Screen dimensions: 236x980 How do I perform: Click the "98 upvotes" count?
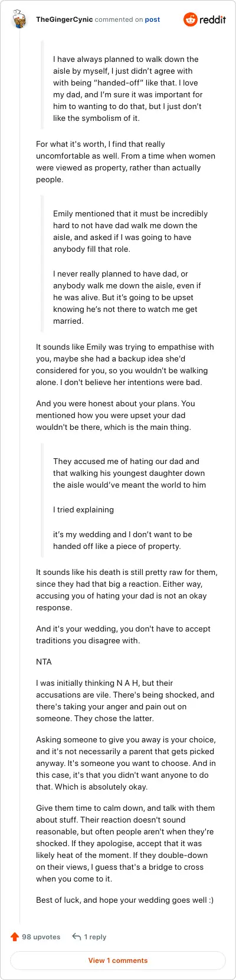[41, 937]
